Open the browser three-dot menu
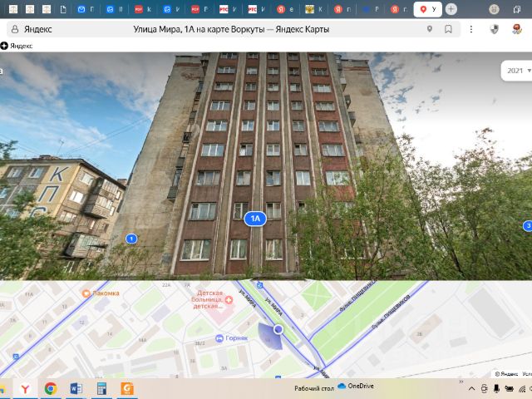 471,29
